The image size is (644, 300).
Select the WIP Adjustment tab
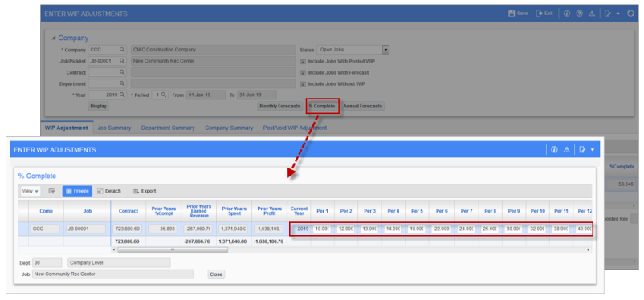tap(66, 128)
